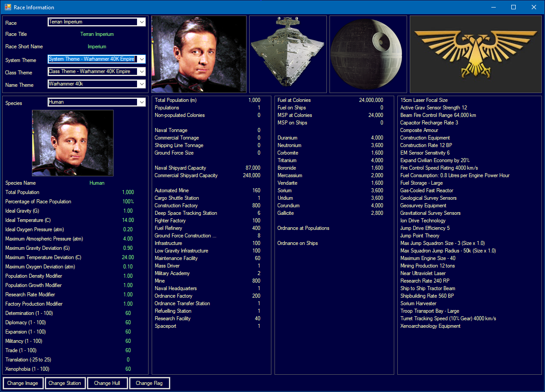Maximize the Race Information window
The height and width of the screenshot is (392, 545).
pos(514,7)
